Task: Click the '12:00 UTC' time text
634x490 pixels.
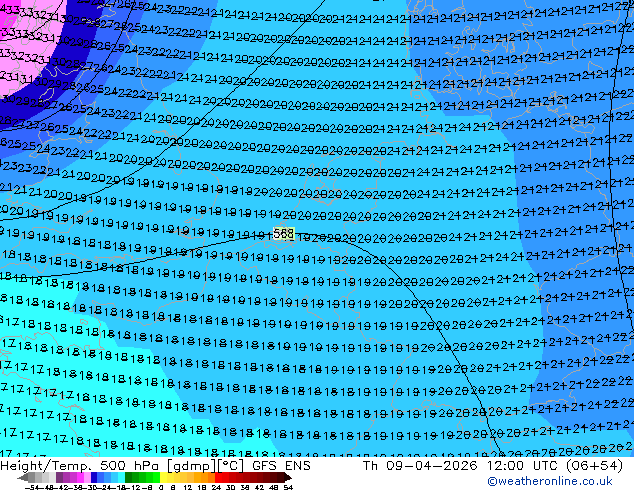Action: click(523, 466)
